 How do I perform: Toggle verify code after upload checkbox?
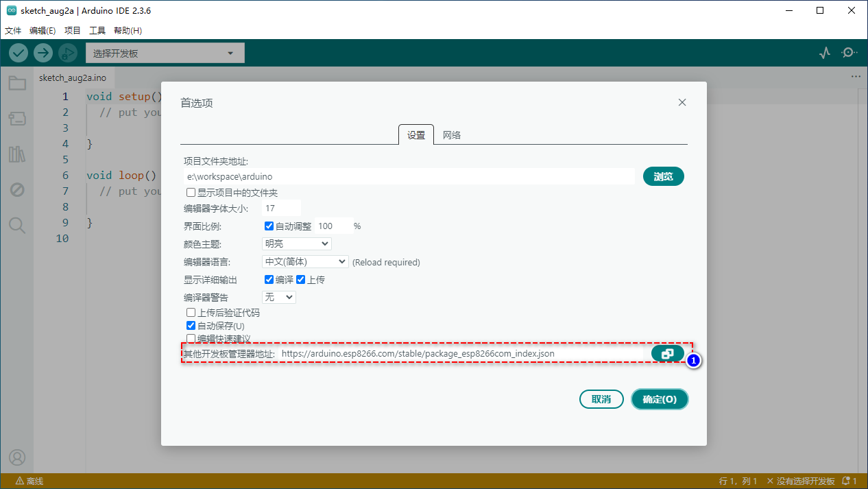[191, 313]
